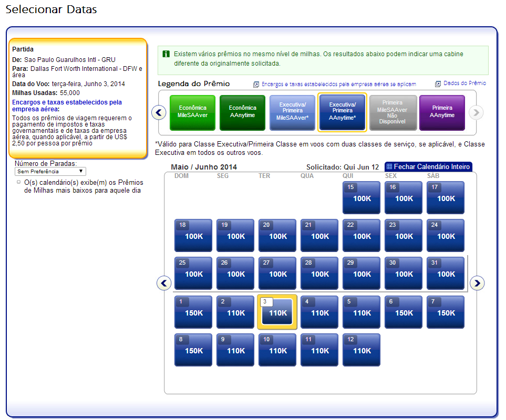
Task: Click Fechar Calendário Inteiro button
Action: point(428,166)
